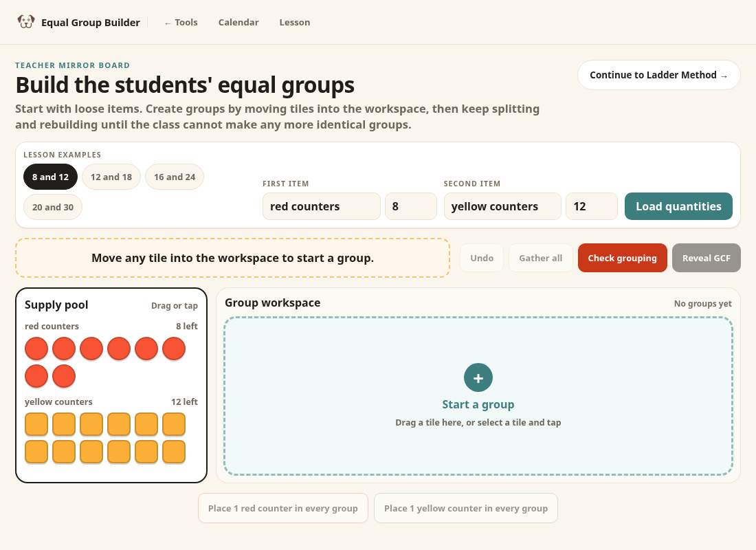Edit the second item name field

[x=502, y=206]
